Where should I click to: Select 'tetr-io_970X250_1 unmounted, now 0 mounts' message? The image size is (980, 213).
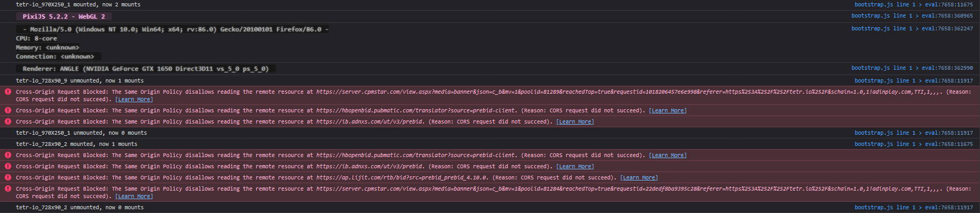pos(81,133)
